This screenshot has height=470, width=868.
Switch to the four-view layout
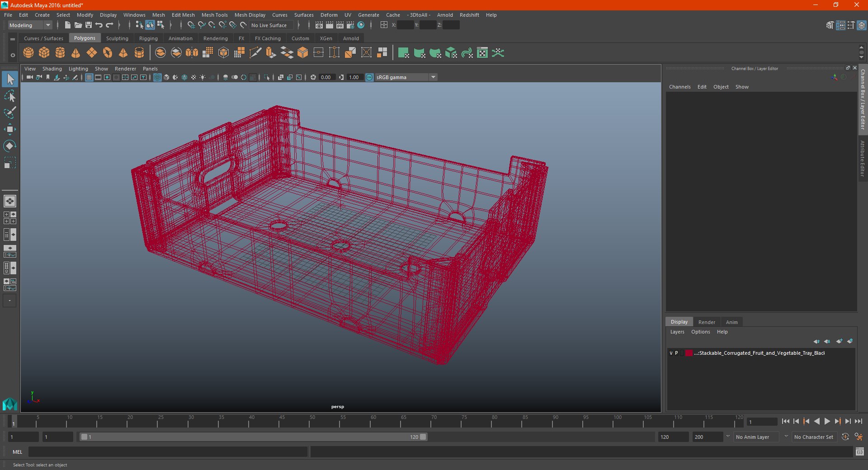[x=10, y=218]
